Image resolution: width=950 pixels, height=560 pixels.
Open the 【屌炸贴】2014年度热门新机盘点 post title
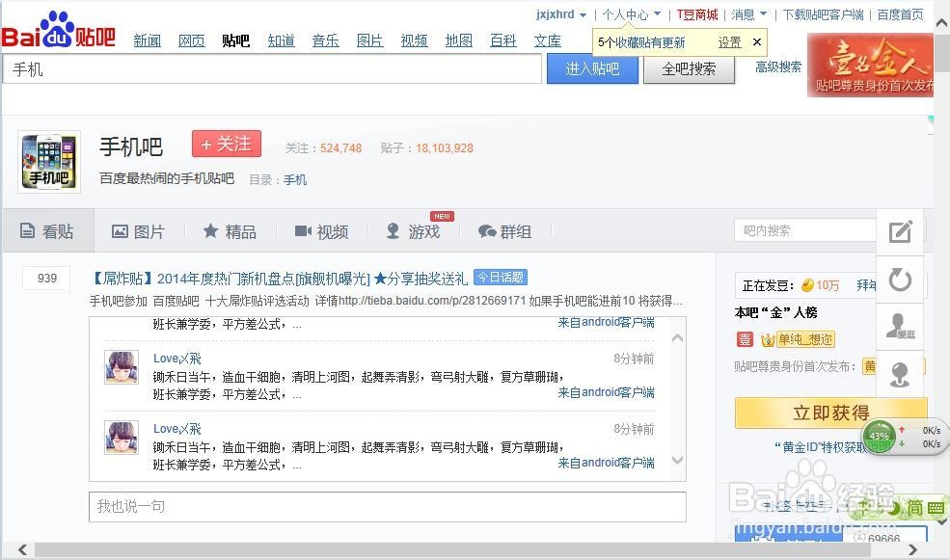point(279,279)
